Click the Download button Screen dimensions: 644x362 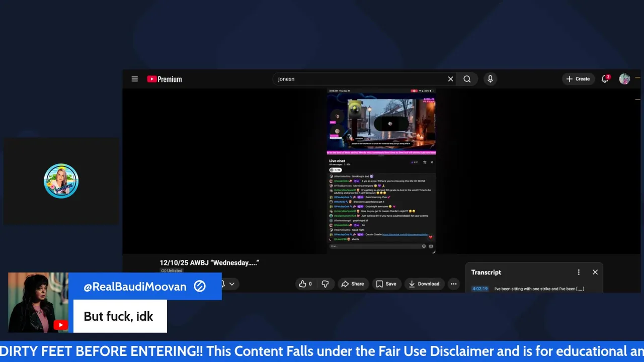pyautogui.click(x=424, y=284)
